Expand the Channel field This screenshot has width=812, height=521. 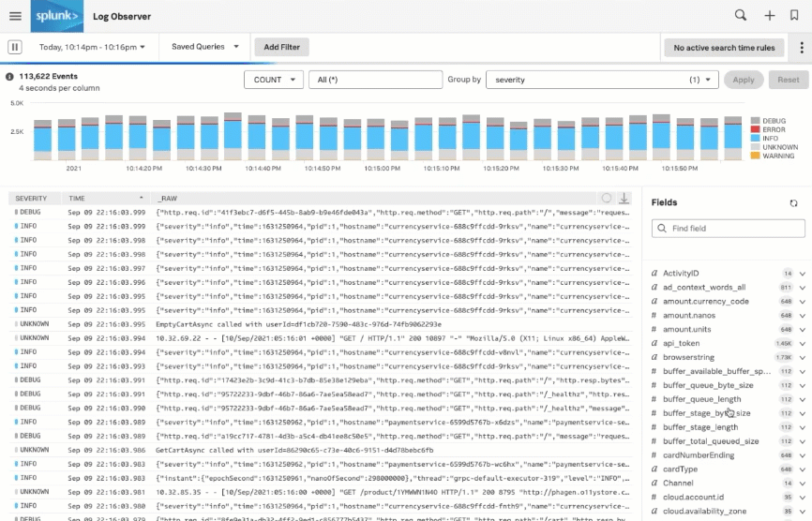pos(803,484)
